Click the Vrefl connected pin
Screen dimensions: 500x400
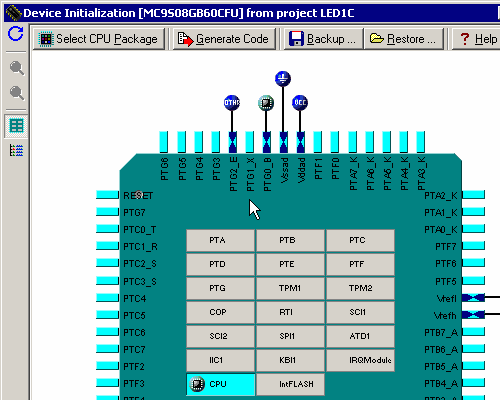(x=473, y=297)
